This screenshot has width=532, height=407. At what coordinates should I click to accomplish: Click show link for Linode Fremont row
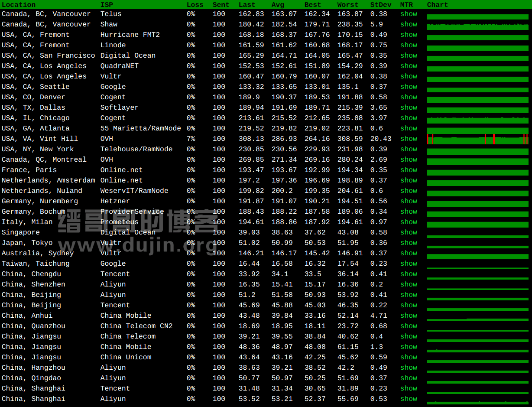409,45
